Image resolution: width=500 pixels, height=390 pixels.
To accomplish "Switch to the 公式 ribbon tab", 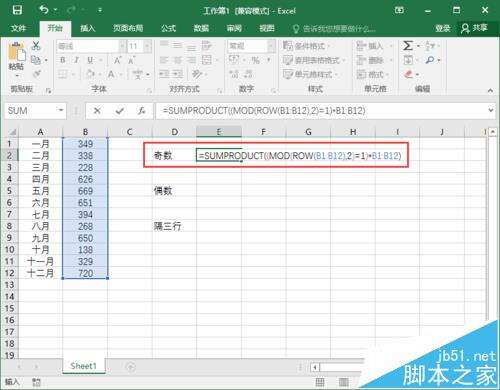I will click(169, 28).
